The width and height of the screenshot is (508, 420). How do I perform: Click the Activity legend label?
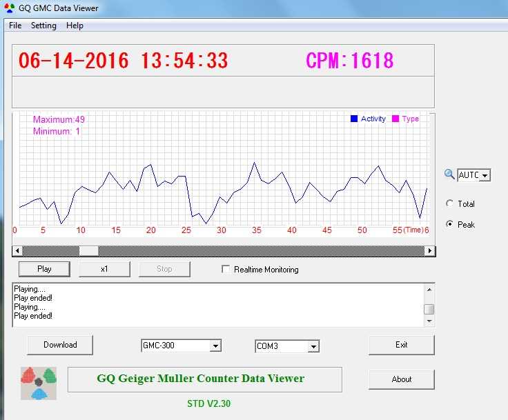[x=373, y=119]
